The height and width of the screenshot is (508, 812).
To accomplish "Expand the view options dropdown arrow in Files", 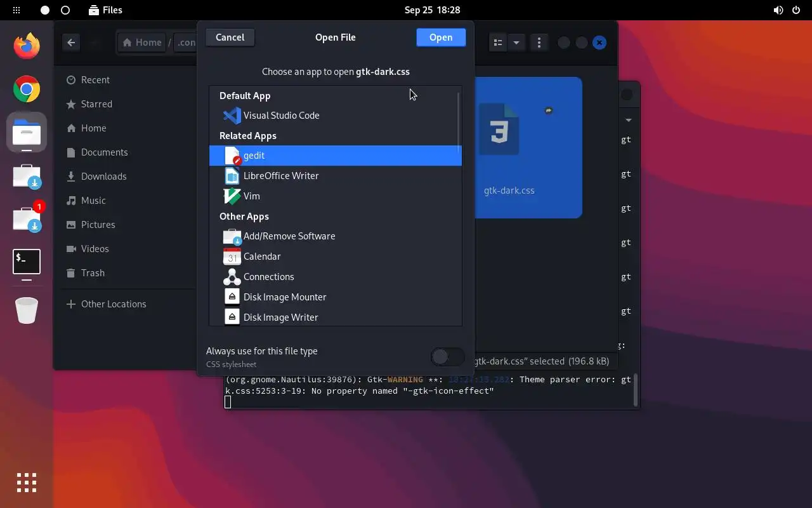I will [516, 43].
